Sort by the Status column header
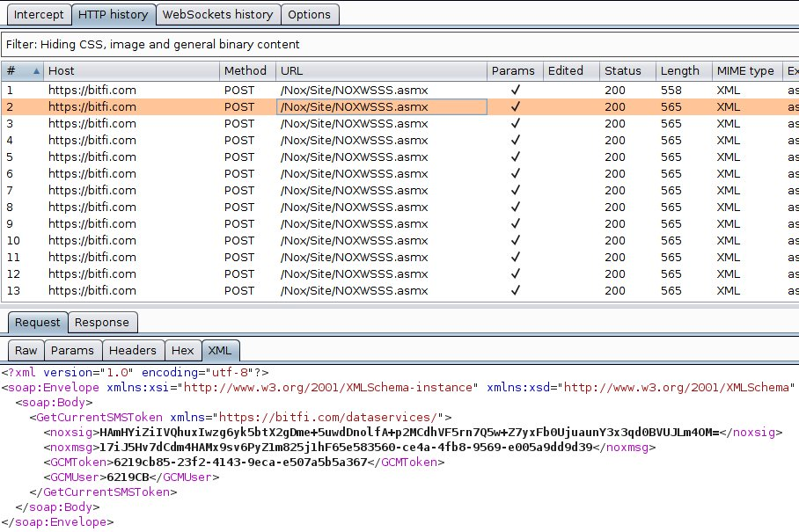 click(x=627, y=70)
